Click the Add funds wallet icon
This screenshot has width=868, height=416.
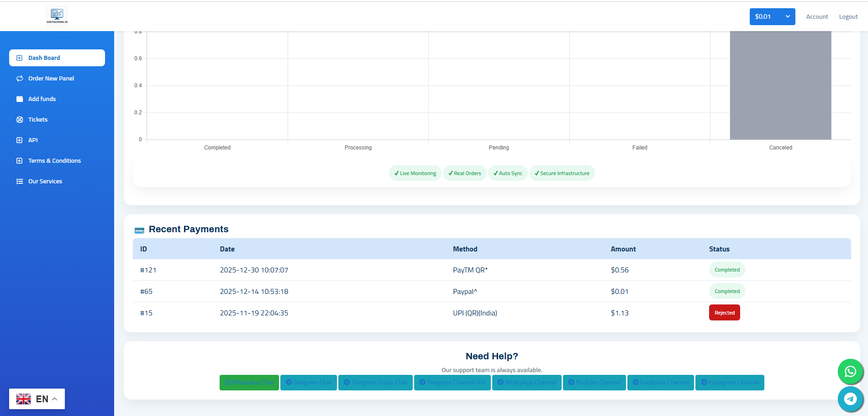tap(20, 99)
